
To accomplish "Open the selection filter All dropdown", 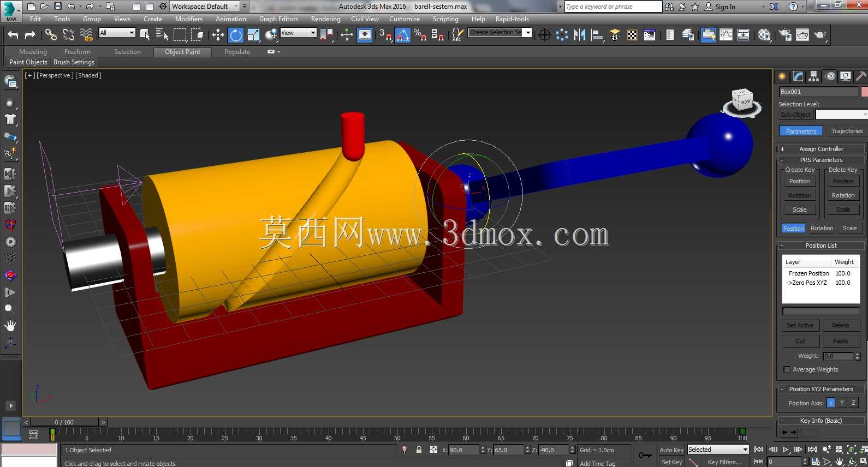I will (117, 33).
